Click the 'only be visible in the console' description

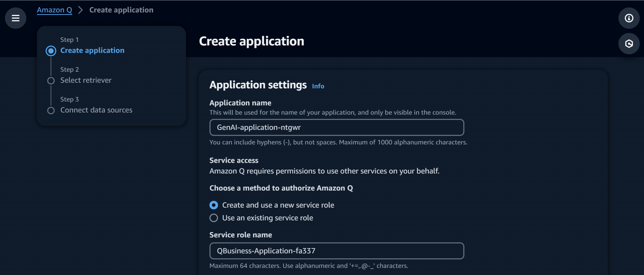[x=333, y=112]
